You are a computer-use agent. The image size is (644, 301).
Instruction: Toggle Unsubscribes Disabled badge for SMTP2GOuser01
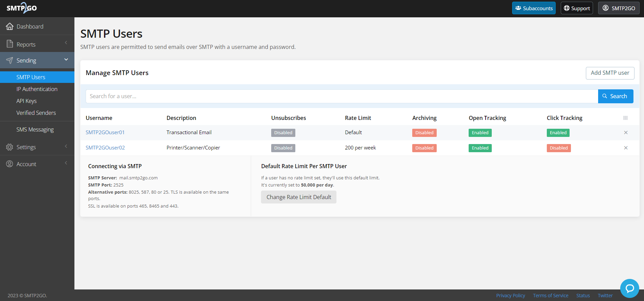point(283,133)
